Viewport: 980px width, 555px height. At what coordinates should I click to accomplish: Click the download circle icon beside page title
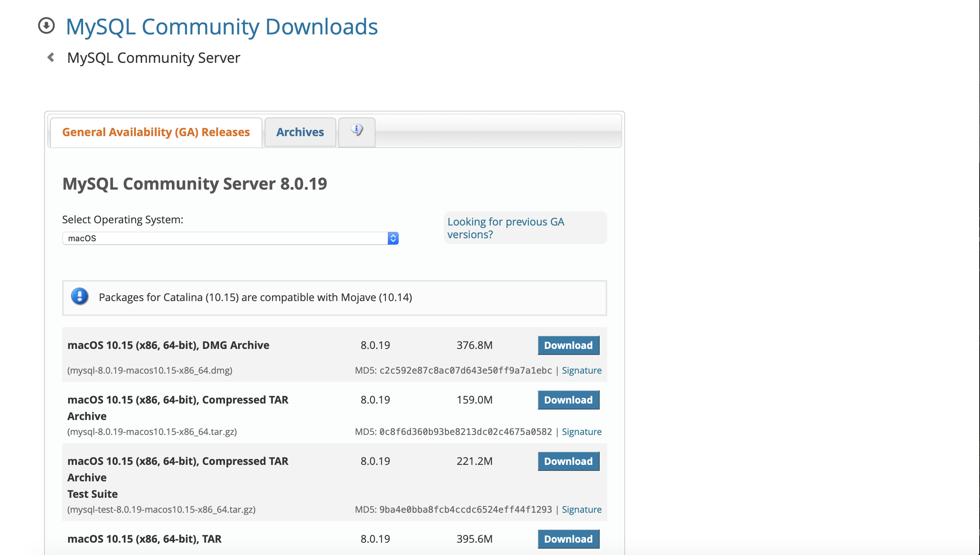tap(46, 26)
